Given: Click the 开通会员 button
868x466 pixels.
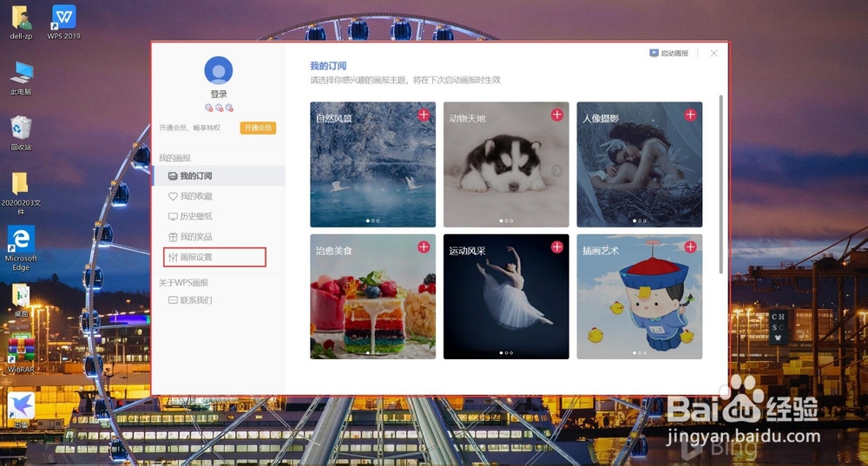Looking at the screenshot, I should 258,128.
